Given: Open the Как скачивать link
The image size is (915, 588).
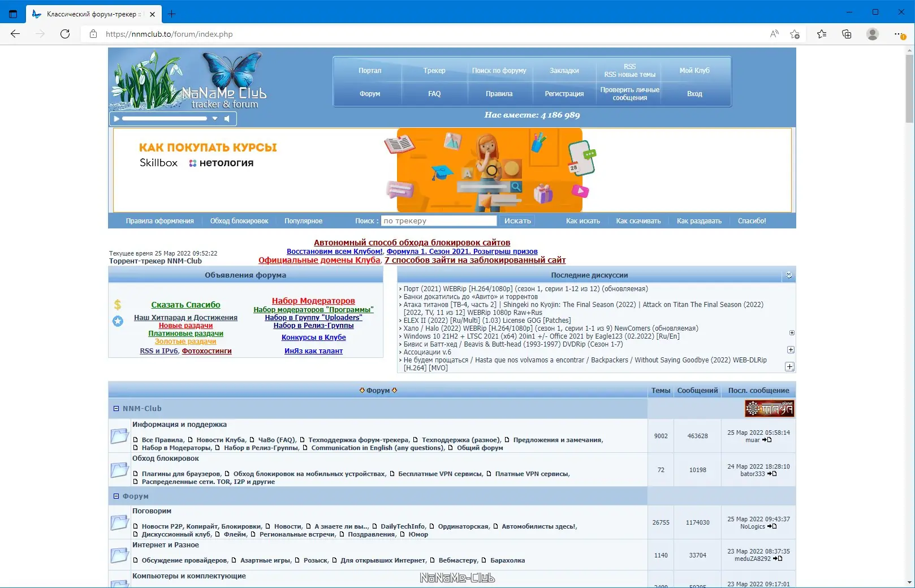Looking at the screenshot, I should pyautogui.click(x=638, y=221).
